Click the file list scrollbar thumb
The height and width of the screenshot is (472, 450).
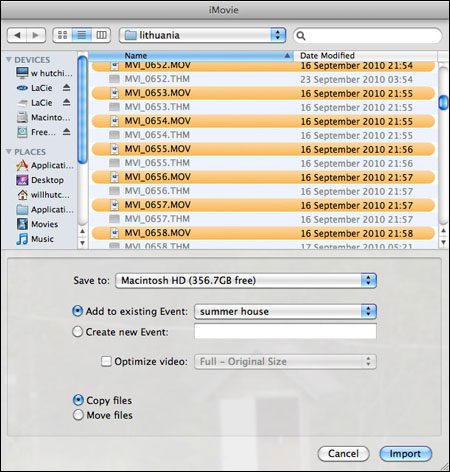click(x=443, y=102)
